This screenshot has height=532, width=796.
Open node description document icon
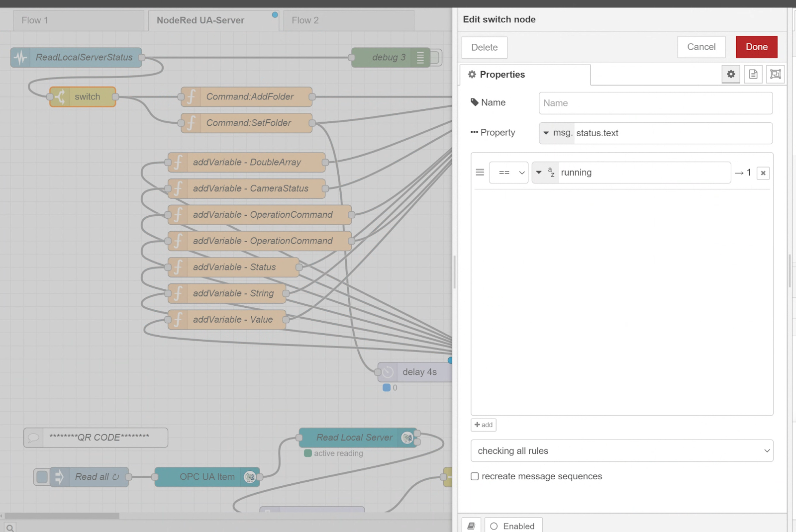tap(753, 74)
